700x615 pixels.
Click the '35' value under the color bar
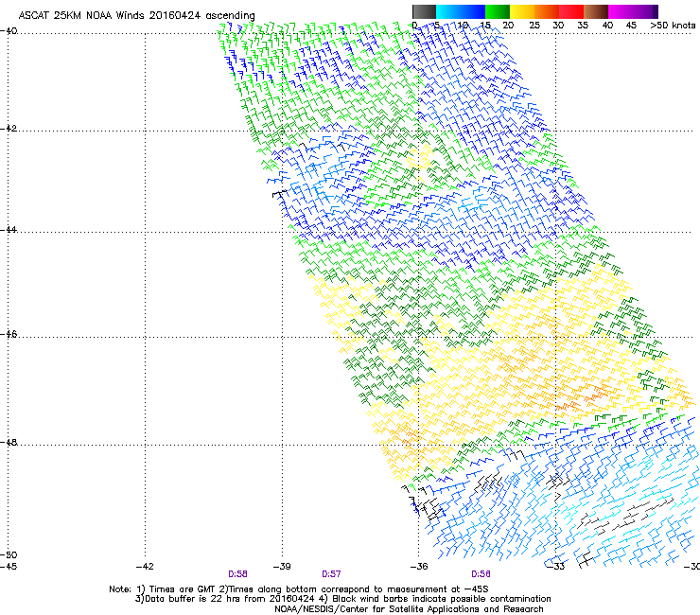[x=583, y=26]
